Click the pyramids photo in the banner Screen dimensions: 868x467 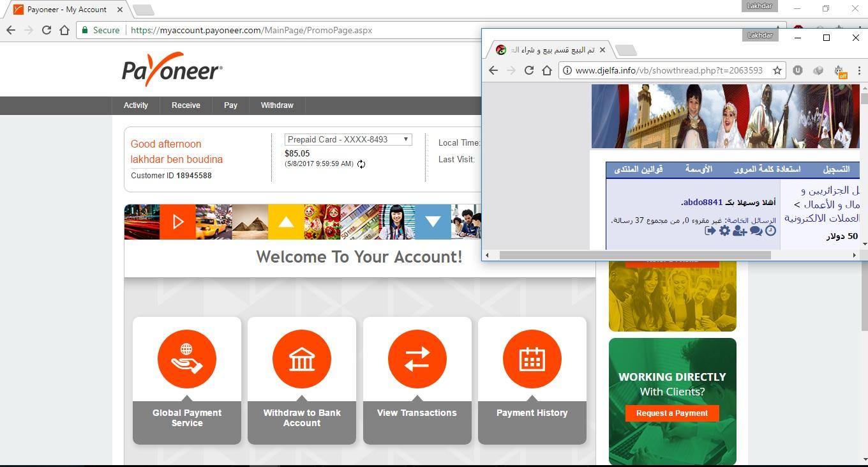click(x=250, y=222)
